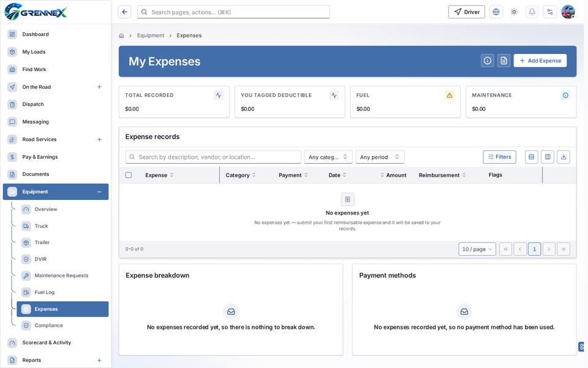Expand the On the Road menu
This screenshot has height=368, width=588.
(x=99, y=86)
